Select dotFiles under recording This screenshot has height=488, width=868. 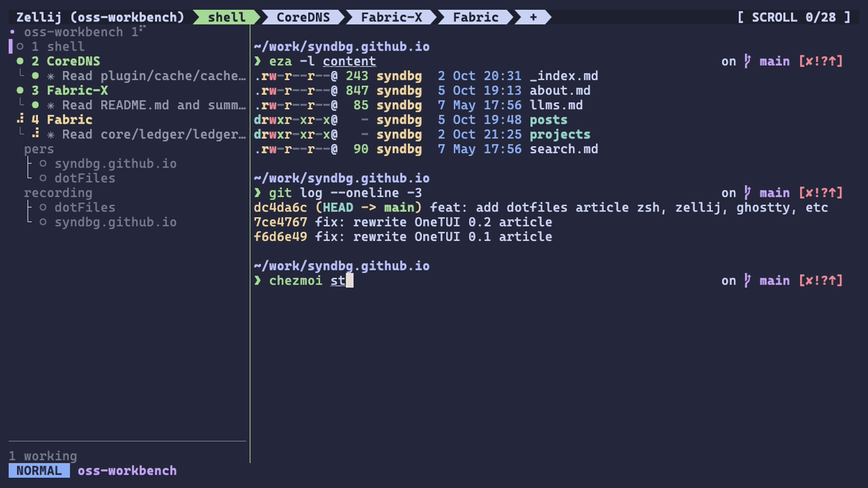(x=85, y=208)
